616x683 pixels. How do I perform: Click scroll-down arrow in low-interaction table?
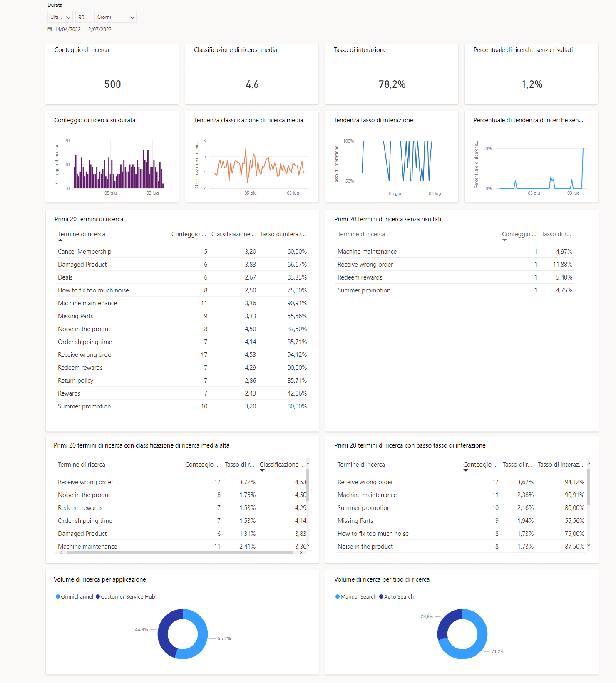(x=589, y=546)
